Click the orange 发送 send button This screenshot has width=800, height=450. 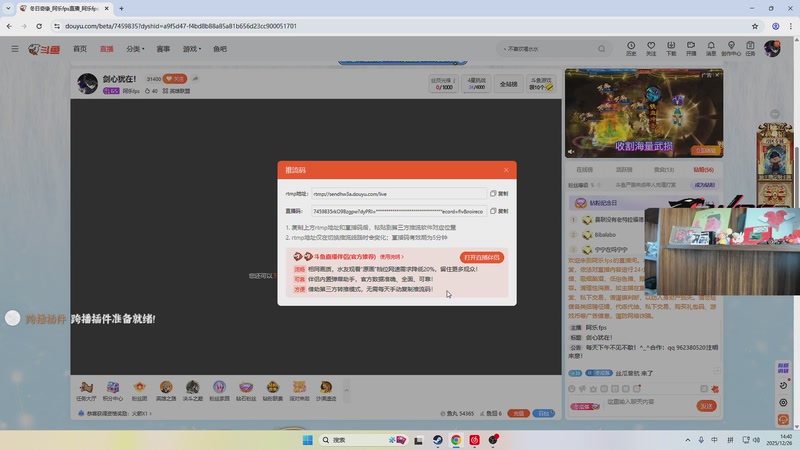pyautogui.click(x=707, y=406)
